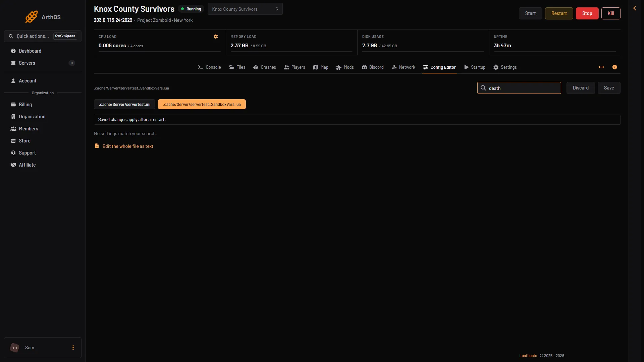
Task: Click Edit the whole file as text link
Action: coord(128,146)
